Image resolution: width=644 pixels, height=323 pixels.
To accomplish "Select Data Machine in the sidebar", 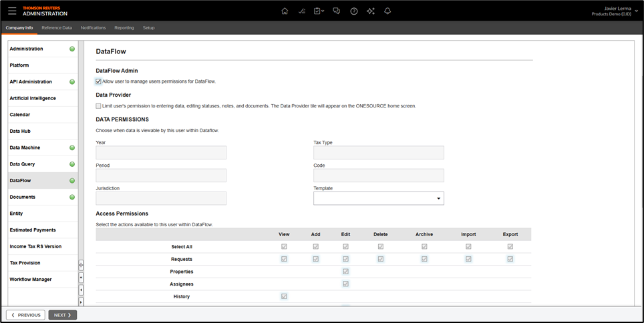I will [x=43, y=147].
